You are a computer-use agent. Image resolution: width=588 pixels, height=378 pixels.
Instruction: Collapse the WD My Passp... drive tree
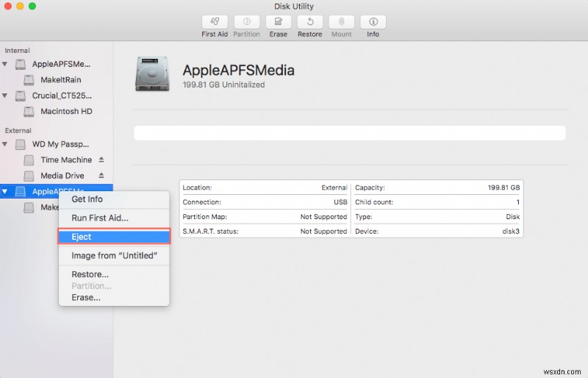coord(5,144)
